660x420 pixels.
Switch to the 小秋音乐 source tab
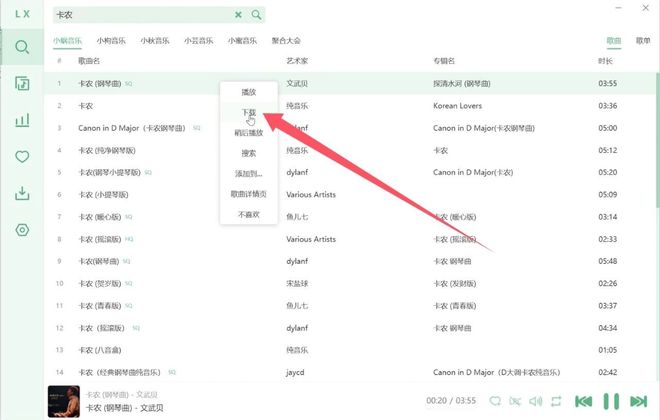(x=155, y=41)
